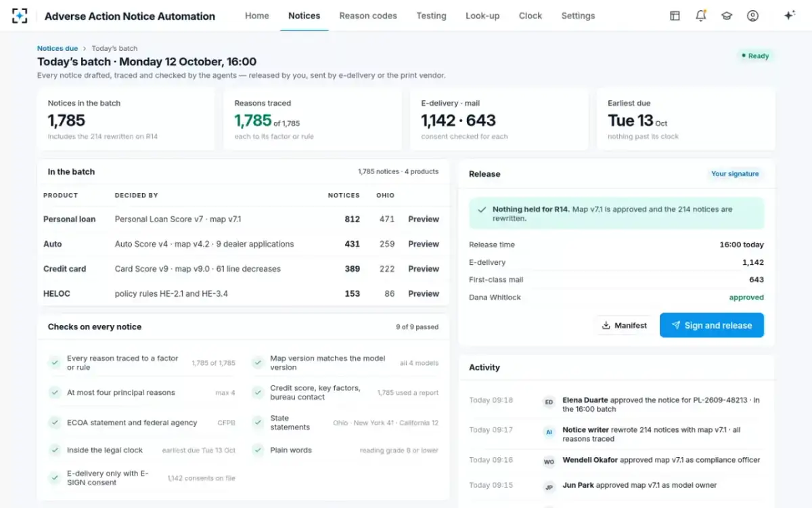This screenshot has width=812, height=508.
Task: Click check icon for 'State statements'
Action: (x=258, y=423)
